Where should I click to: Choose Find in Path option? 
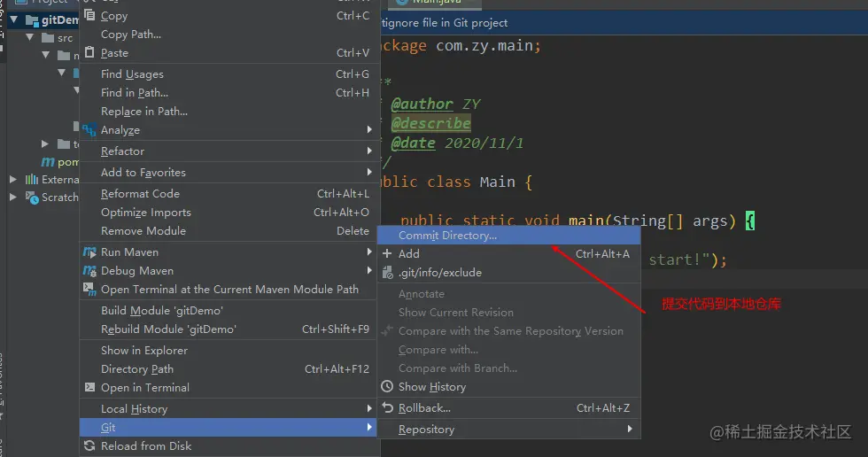click(x=229, y=93)
